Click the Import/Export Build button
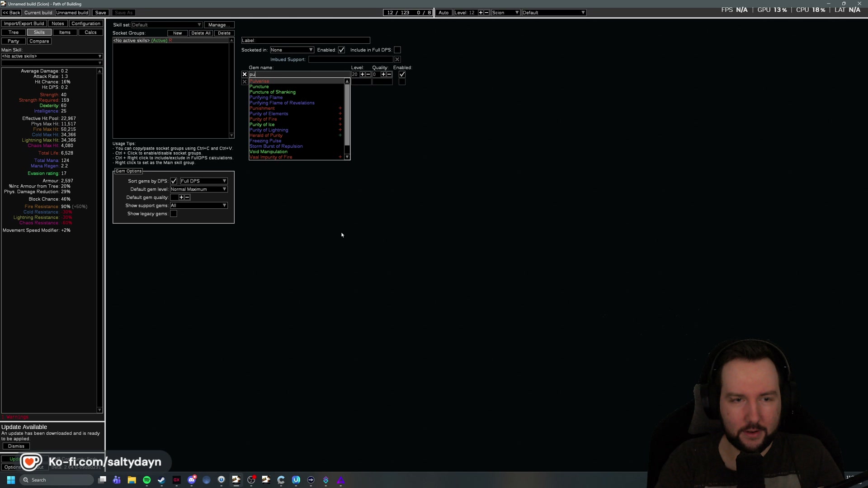The height and width of the screenshot is (488, 868). tap(24, 23)
